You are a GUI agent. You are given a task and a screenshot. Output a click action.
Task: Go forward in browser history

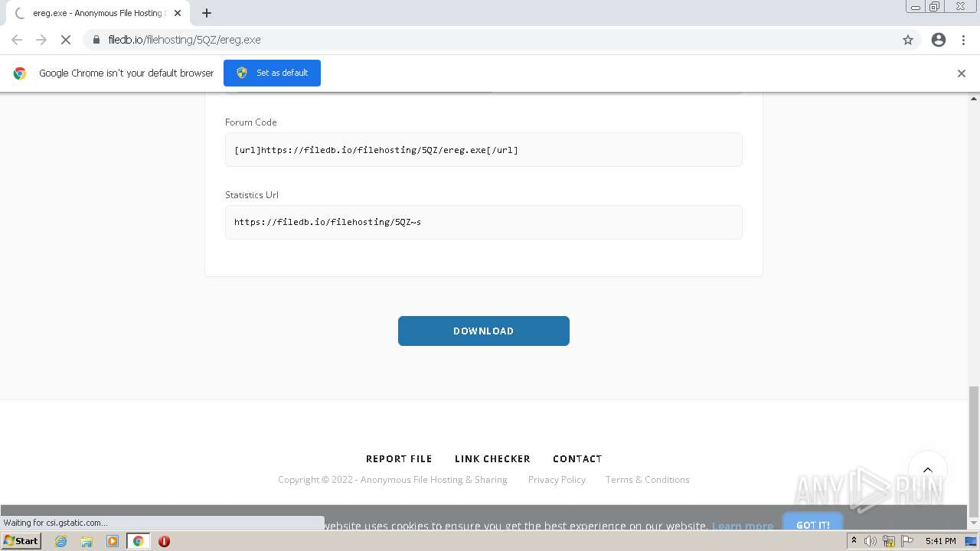[41, 40]
